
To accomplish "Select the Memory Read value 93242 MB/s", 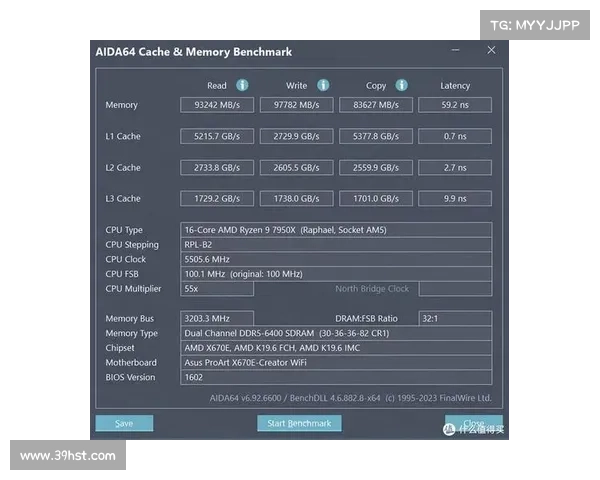I will coord(217,105).
